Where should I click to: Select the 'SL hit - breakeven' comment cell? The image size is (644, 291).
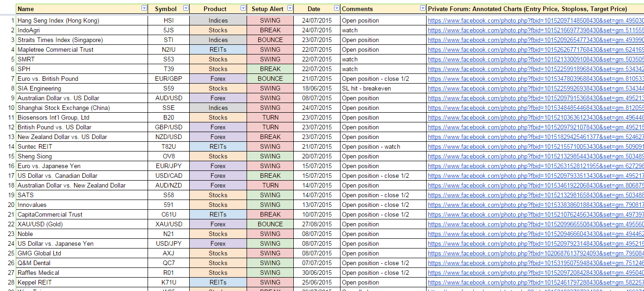point(366,89)
